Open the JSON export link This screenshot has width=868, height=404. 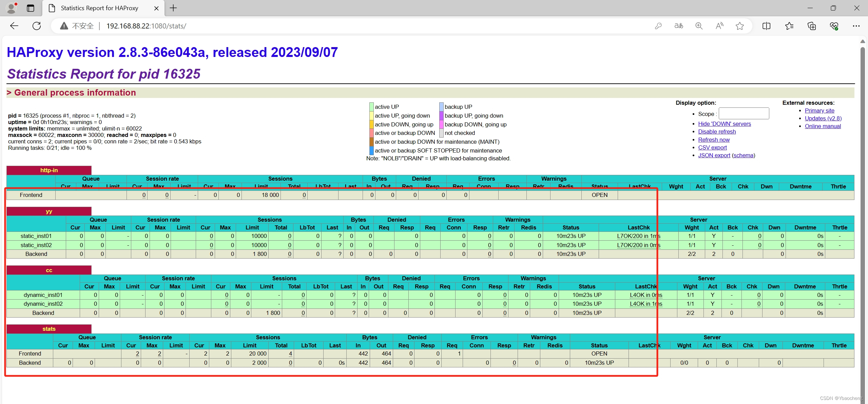(x=714, y=155)
